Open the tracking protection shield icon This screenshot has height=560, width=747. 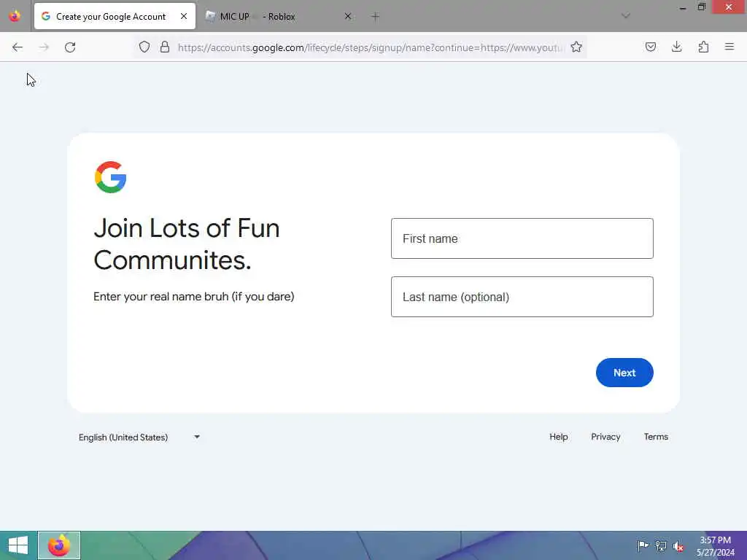pyautogui.click(x=144, y=47)
